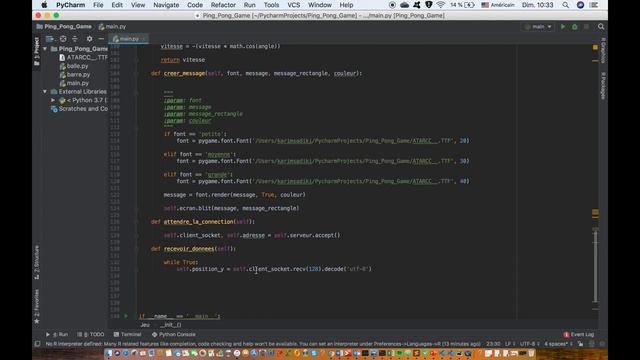Click the Favorites star tool window strip

37,306
